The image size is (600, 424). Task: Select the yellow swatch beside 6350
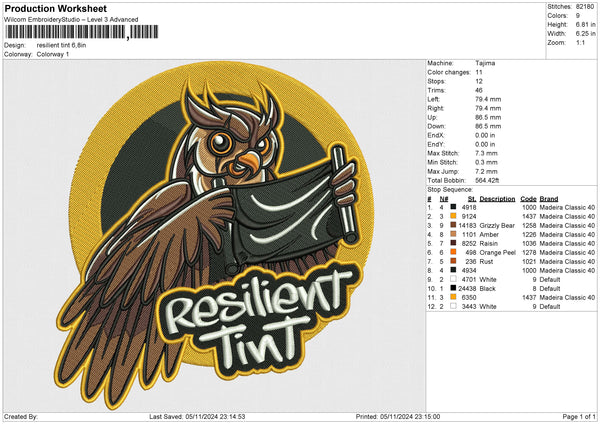point(453,297)
